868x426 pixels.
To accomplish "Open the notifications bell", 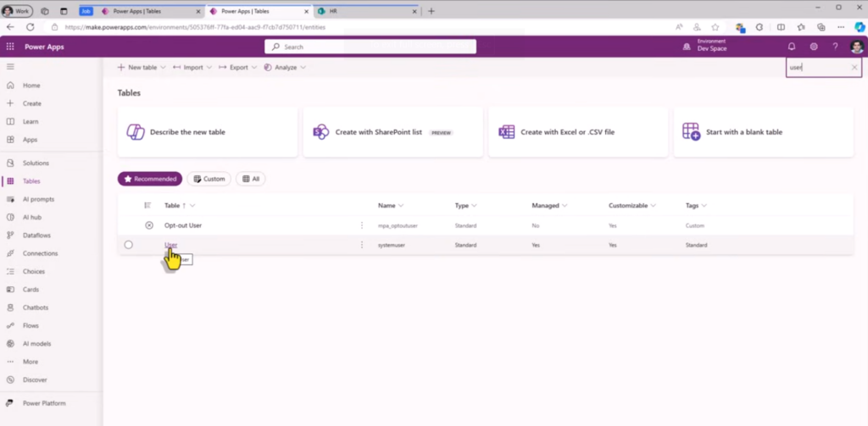I will tap(792, 47).
